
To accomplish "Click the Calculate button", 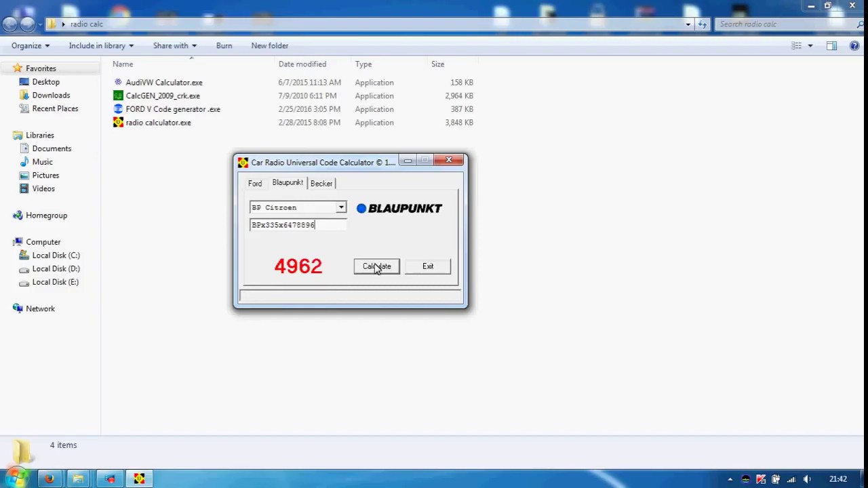I will [376, 266].
